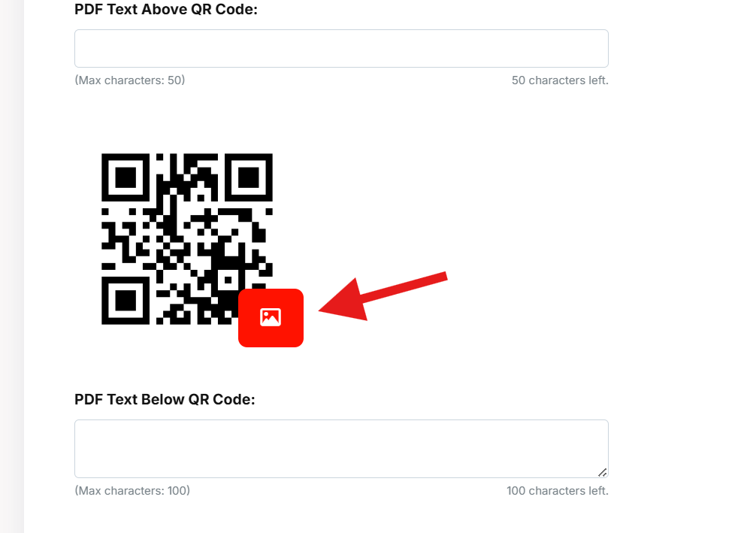Click the red image upload button

pyautogui.click(x=271, y=317)
